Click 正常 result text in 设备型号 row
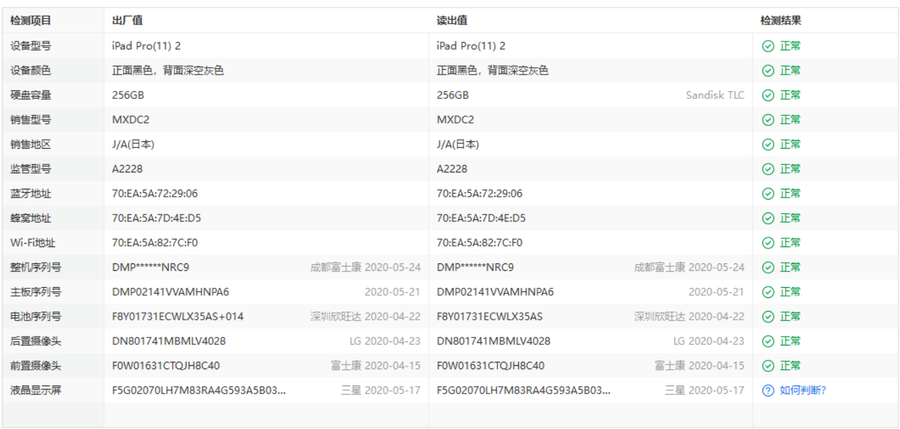This screenshot has height=429, width=900. pyautogui.click(x=790, y=46)
